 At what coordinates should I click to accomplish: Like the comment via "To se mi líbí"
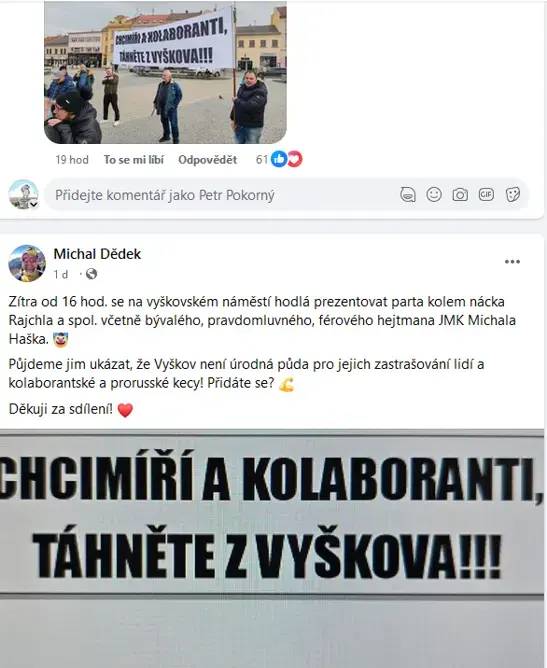click(134, 160)
